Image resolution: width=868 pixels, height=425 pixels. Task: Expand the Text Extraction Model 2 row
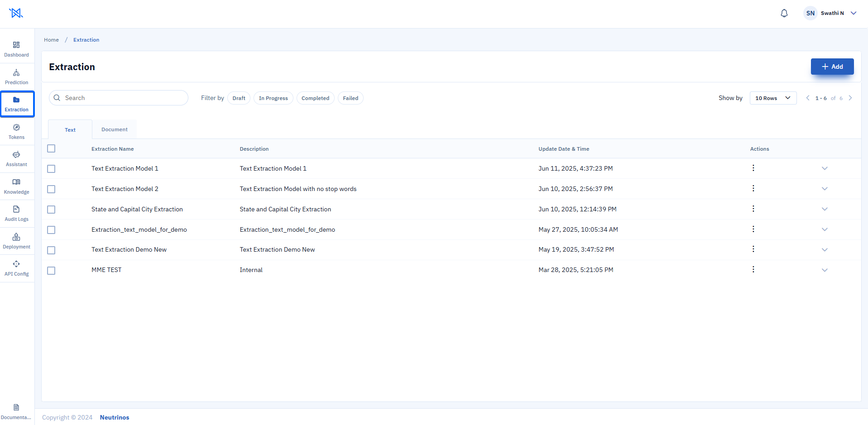[825, 189]
